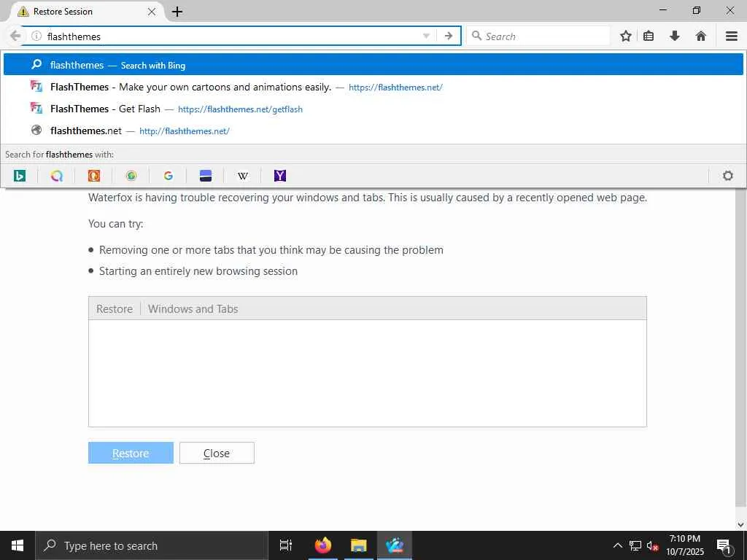Click the address bar text field
747x560 pixels.
click(x=233, y=36)
